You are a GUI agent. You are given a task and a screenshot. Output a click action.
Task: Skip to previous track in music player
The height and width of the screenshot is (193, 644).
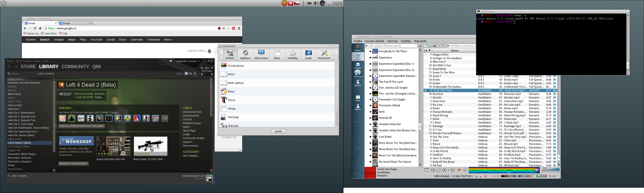point(433,170)
